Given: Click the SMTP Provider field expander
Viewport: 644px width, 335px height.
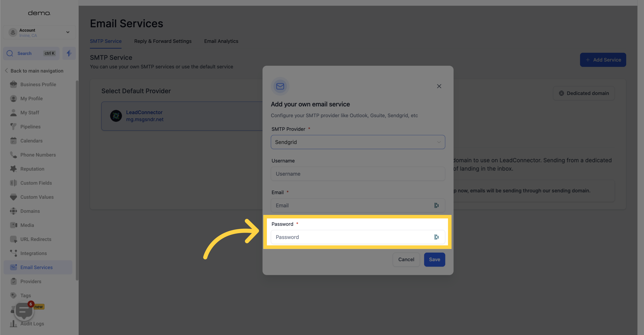Looking at the screenshot, I should [439, 142].
